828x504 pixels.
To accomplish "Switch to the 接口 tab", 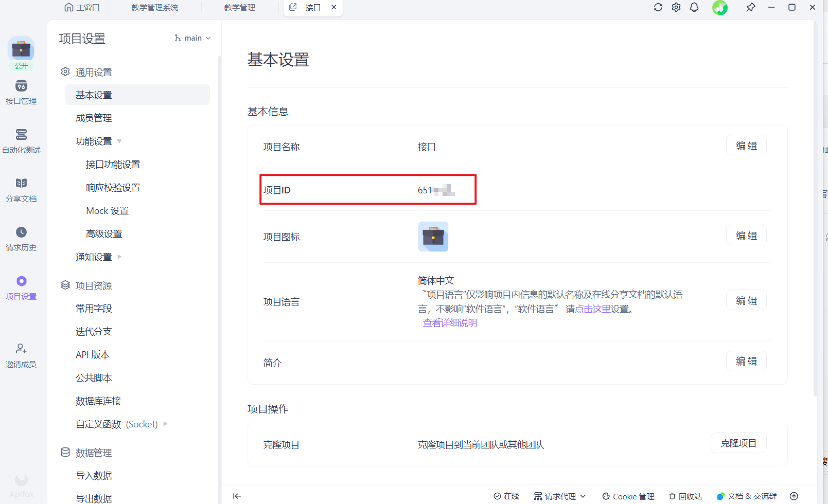I will click(x=312, y=7).
